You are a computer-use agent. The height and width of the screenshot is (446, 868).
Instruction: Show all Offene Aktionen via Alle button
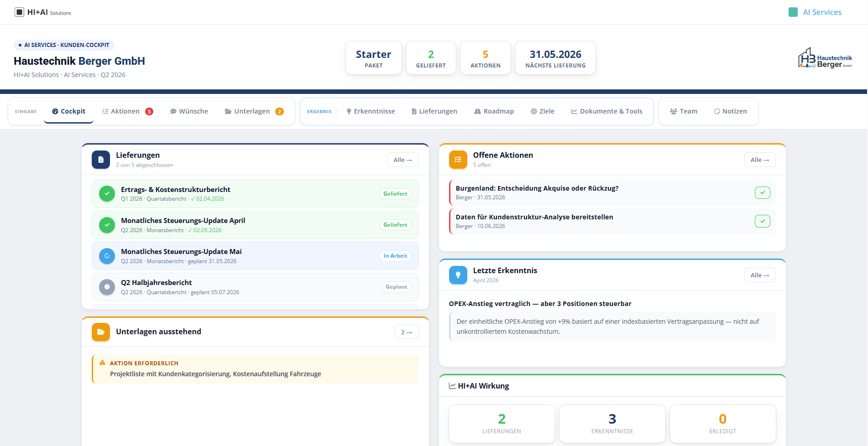point(760,160)
